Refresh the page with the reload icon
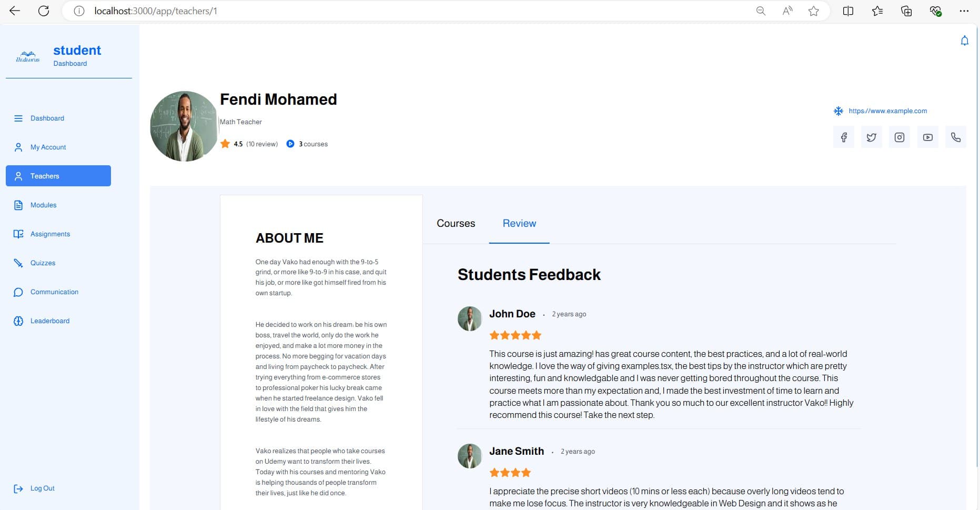 pyautogui.click(x=44, y=11)
